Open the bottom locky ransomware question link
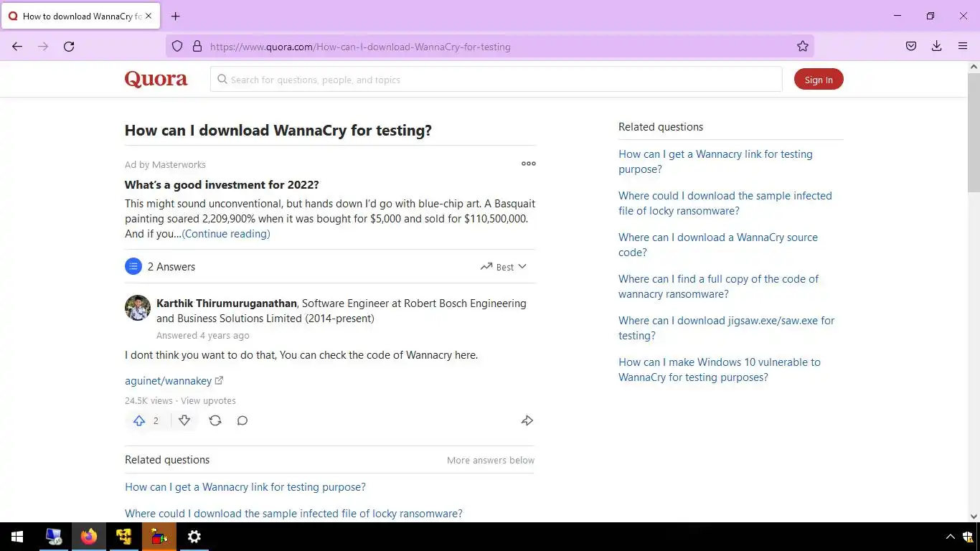Image resolution: width=980 pixels, height=551 pixels. tap(293, 514)
